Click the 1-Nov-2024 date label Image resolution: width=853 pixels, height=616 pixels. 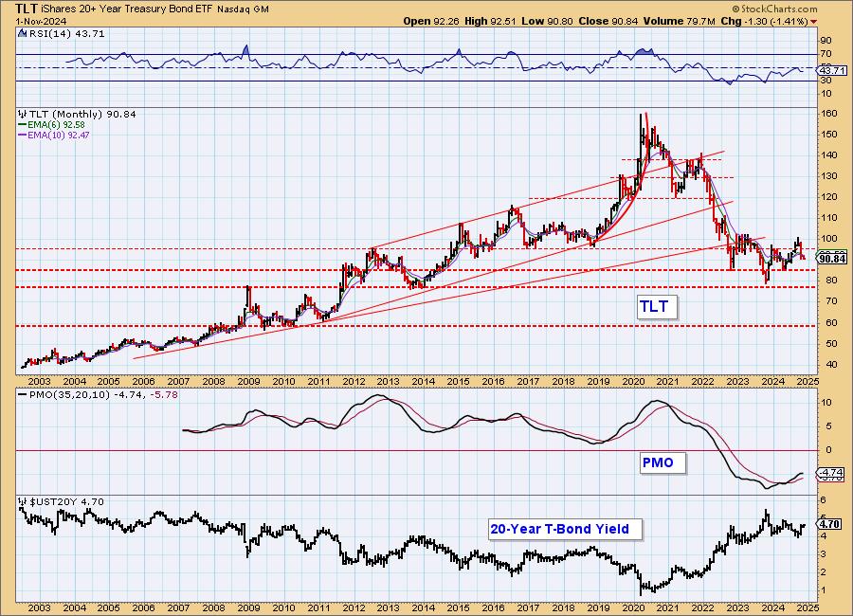41,21
